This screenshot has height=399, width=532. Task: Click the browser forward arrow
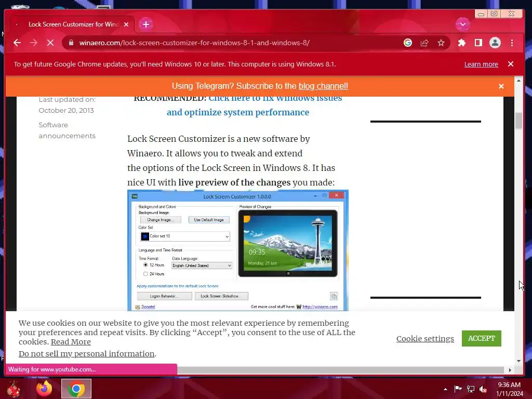click(34, 43)
